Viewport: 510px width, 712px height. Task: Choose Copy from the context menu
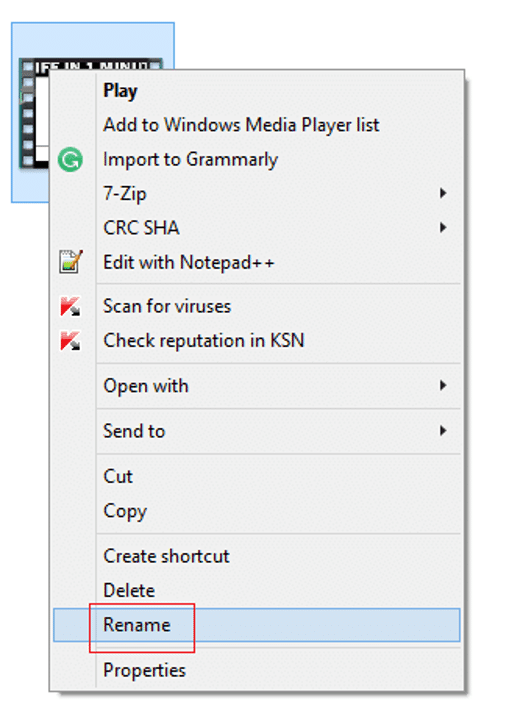tap(257, 511)
